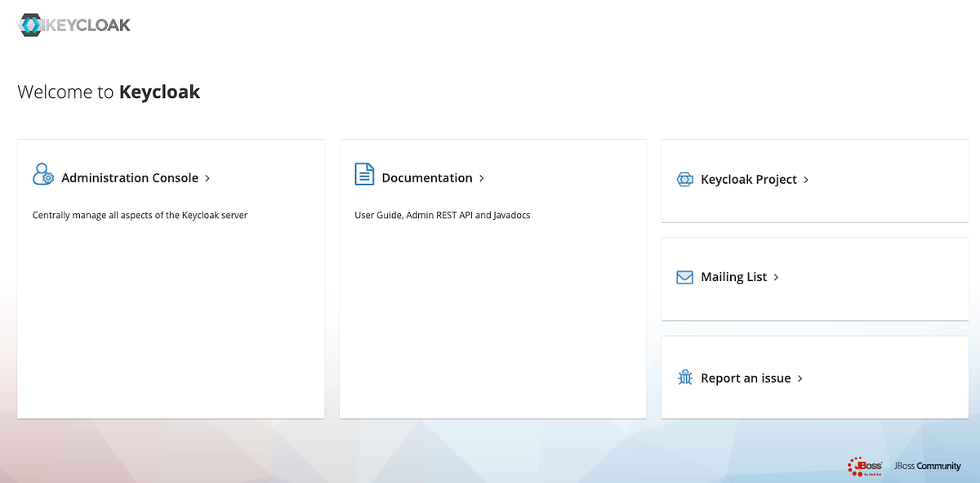Click the Keycloak logo in the top left
Screen dimensions: 980x483
tap(72, 25)
